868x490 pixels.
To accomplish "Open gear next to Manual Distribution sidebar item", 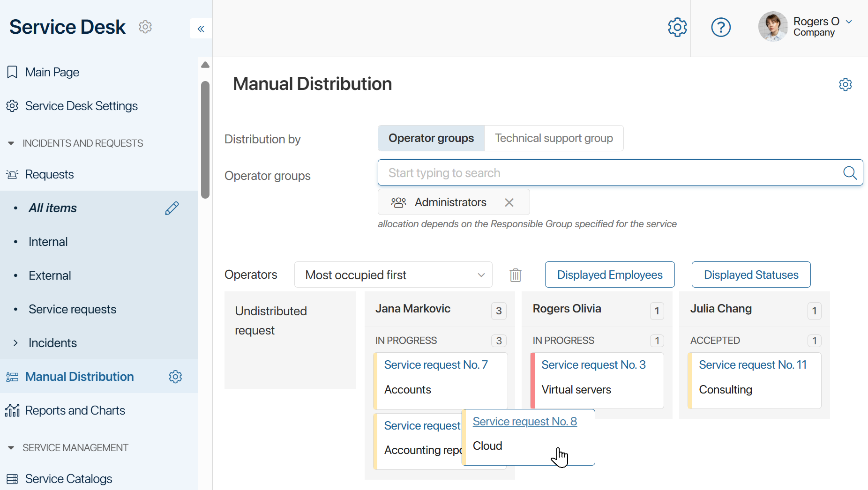I will click(x=175, y=377).
